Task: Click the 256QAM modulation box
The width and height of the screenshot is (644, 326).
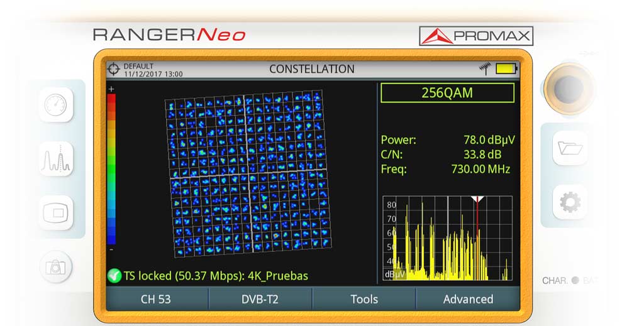Action: pos(447,93)
